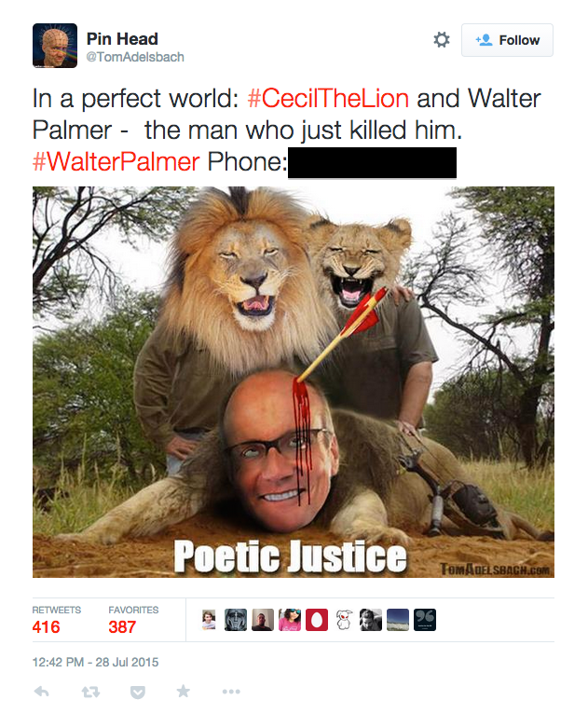This screenshot has height=714, width=588.
Task: Enlarge the Poetic Justice image
Action: (x=294, y=382)
